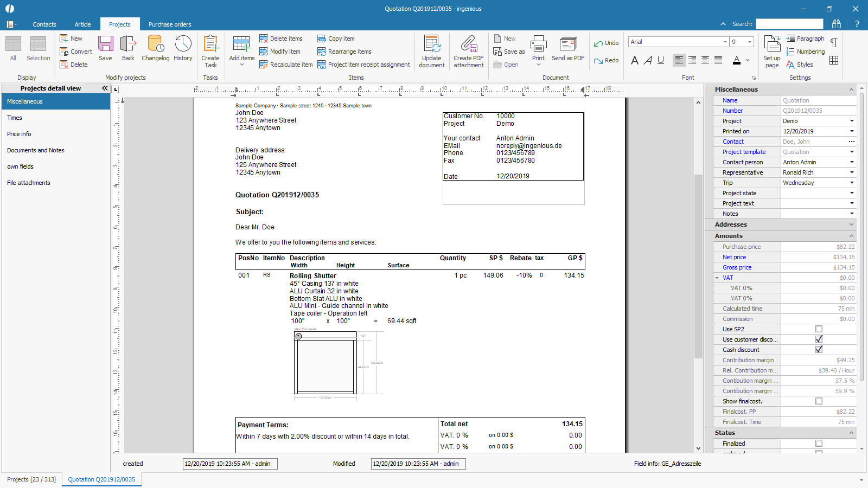The height and width of the screenshot is (488, 868).
Task: Expand the font name Arial dropdown
Action: coord(725,42)
